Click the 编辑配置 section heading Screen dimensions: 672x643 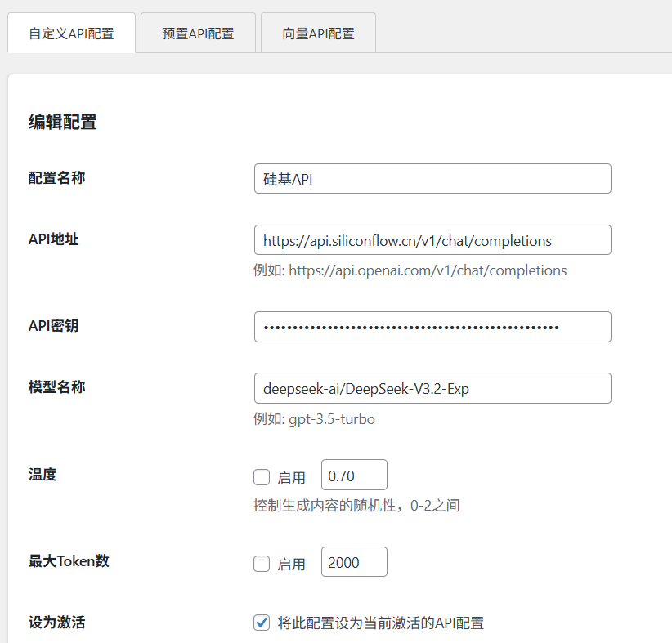click(62, 123)
